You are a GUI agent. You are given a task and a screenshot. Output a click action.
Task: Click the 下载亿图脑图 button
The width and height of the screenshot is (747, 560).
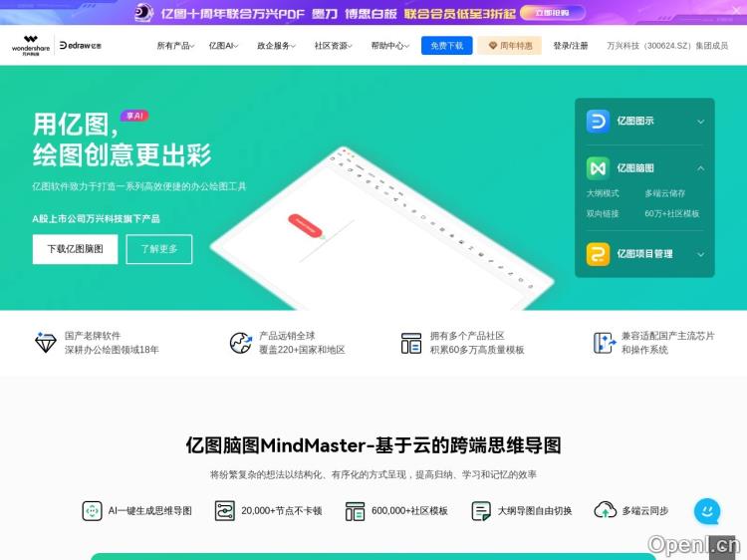tap(76, 249)
